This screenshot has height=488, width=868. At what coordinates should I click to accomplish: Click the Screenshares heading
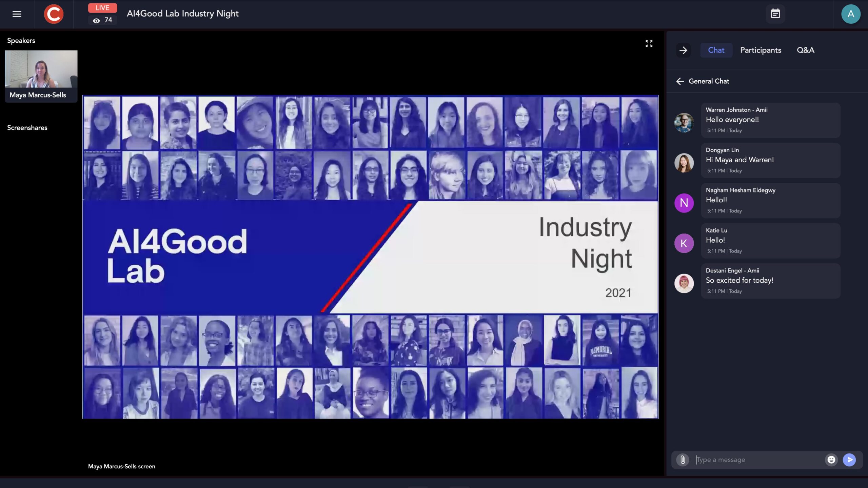27,128
